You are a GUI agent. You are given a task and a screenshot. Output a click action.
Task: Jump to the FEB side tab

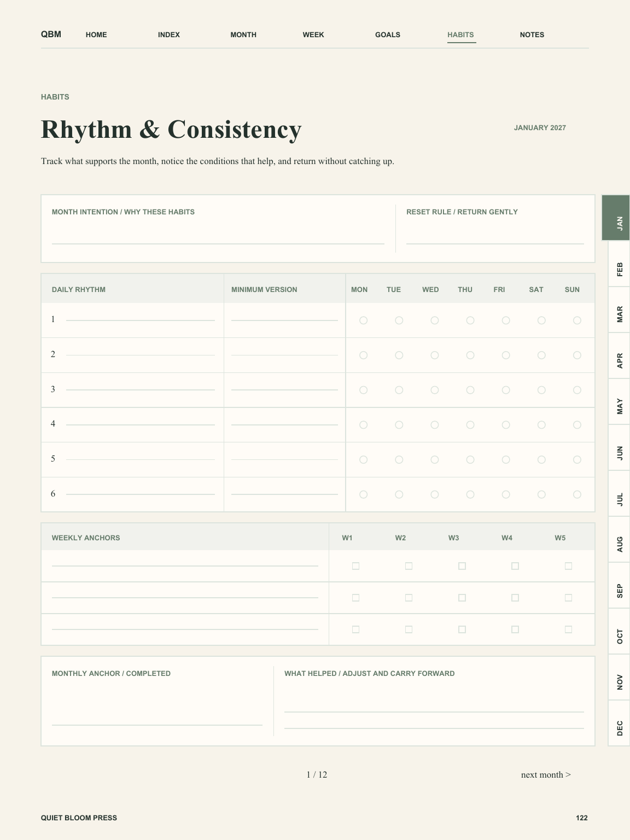(x=619, y=264)
